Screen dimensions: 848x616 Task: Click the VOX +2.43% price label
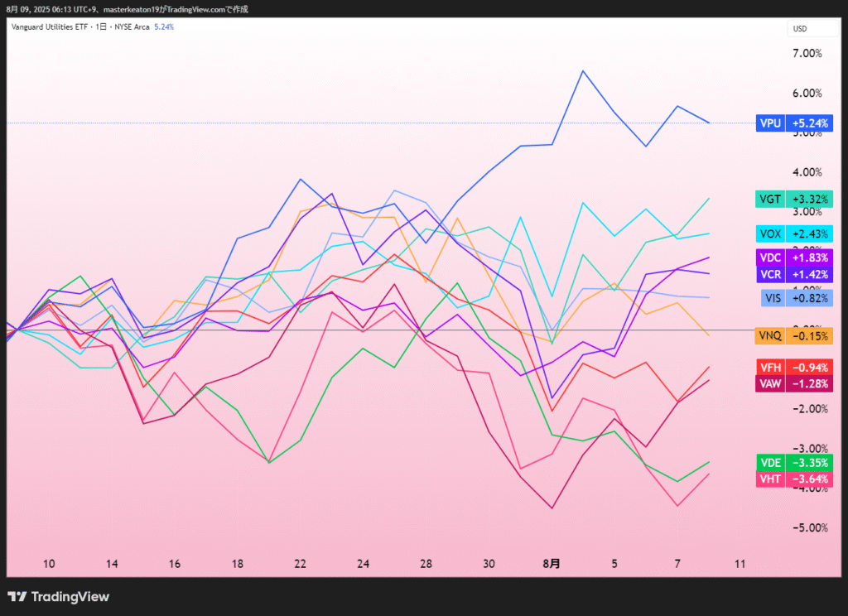coord(794,233)
